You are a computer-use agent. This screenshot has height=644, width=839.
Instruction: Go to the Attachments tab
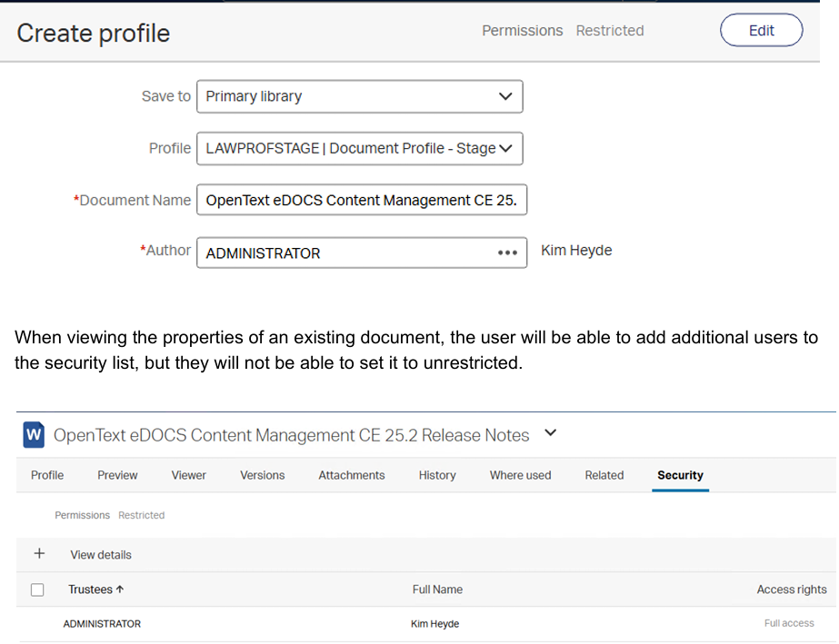(x=352, y=475)
